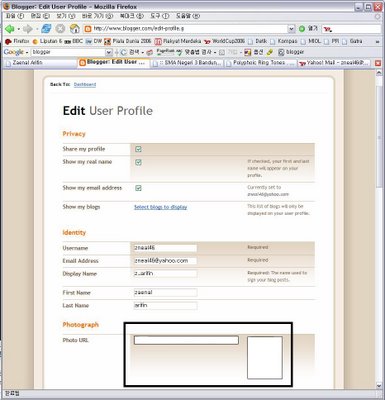Open the Dashboard link

(85, 85)
